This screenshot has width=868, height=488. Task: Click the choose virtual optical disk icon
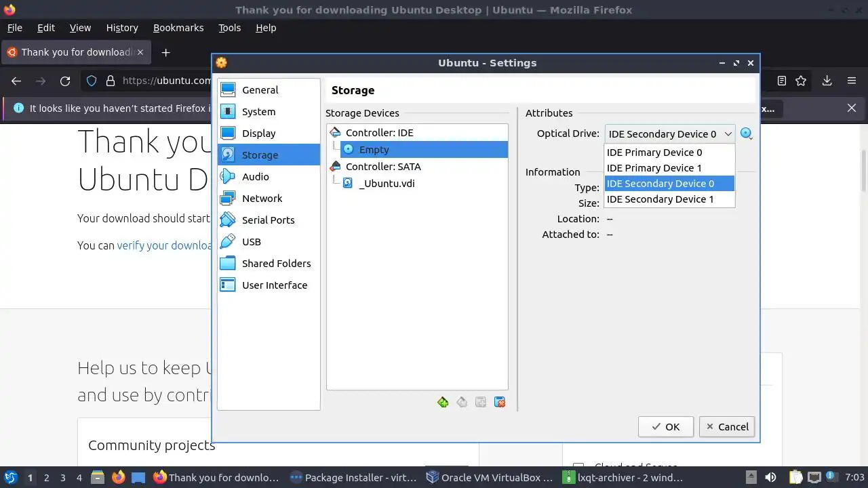pos(747,134)
